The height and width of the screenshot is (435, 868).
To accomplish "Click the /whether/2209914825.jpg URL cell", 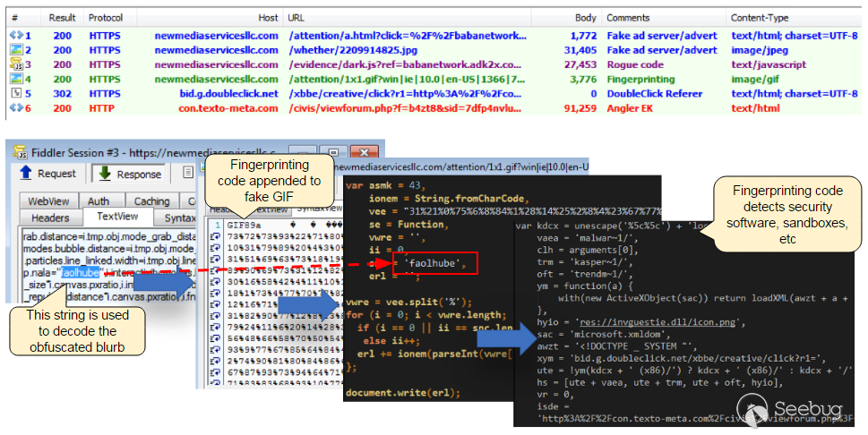I will pos(353,50).
